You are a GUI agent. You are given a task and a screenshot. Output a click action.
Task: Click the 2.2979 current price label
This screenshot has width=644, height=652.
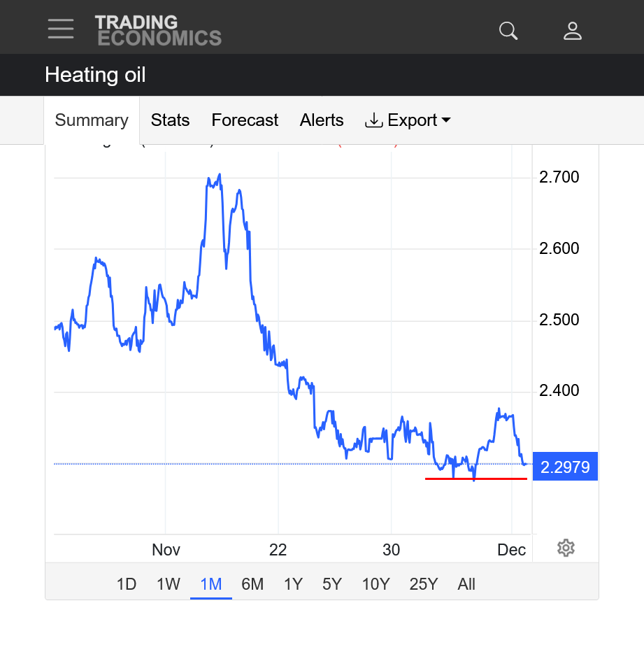pyautogui.click(x=565, y=467)
